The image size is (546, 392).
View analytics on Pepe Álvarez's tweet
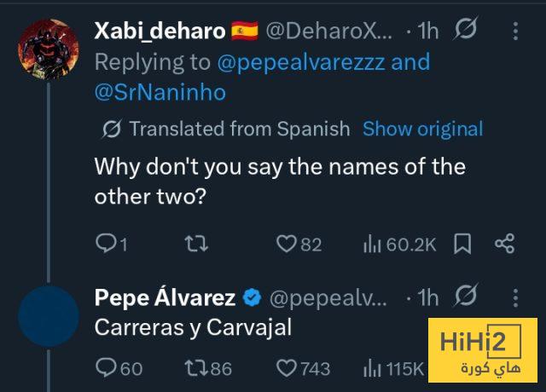click(372, 368)
